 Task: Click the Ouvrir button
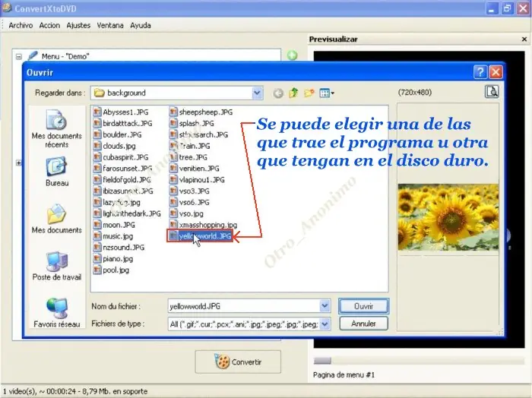coord(363,306)
